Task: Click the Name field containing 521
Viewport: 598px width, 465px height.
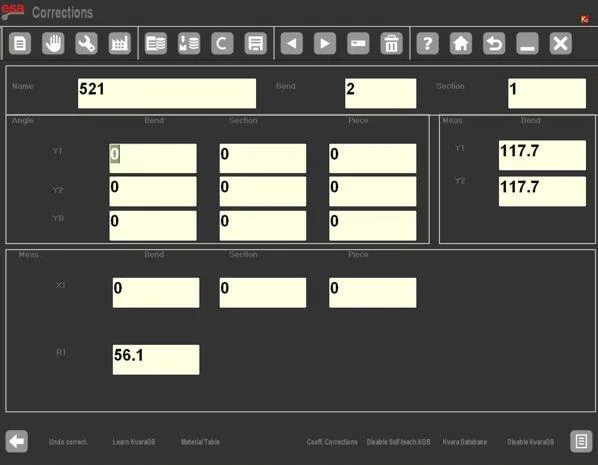Action: tap(167, 93)
